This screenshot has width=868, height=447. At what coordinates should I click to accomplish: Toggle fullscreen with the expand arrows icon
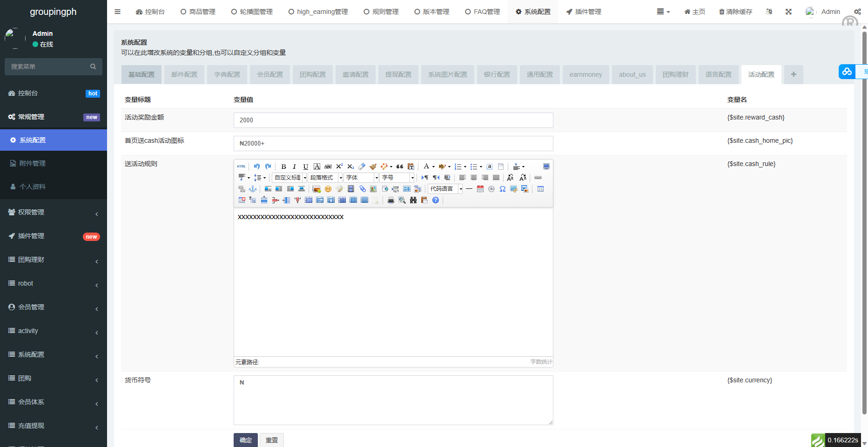[x=788, y=11]
